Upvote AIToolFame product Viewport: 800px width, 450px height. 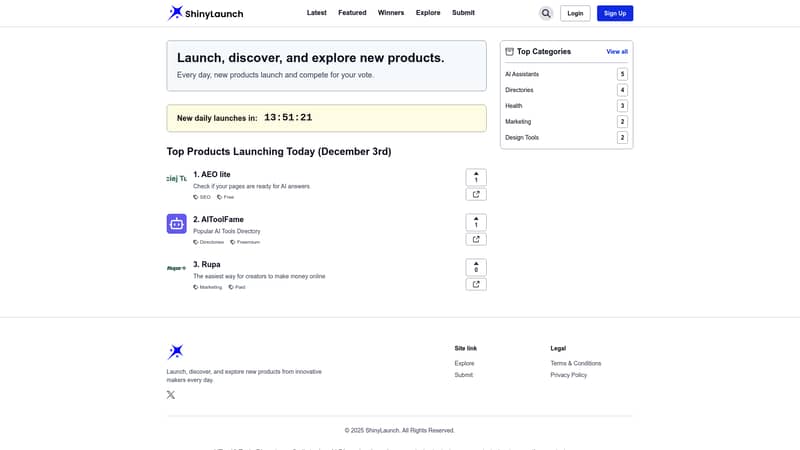click(x=476, y=222)
